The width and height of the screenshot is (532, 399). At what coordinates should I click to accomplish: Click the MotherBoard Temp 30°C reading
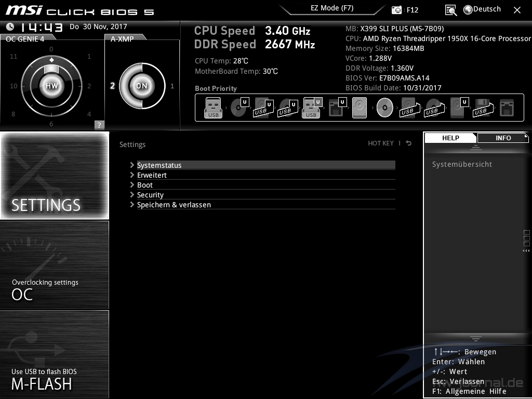236,71
